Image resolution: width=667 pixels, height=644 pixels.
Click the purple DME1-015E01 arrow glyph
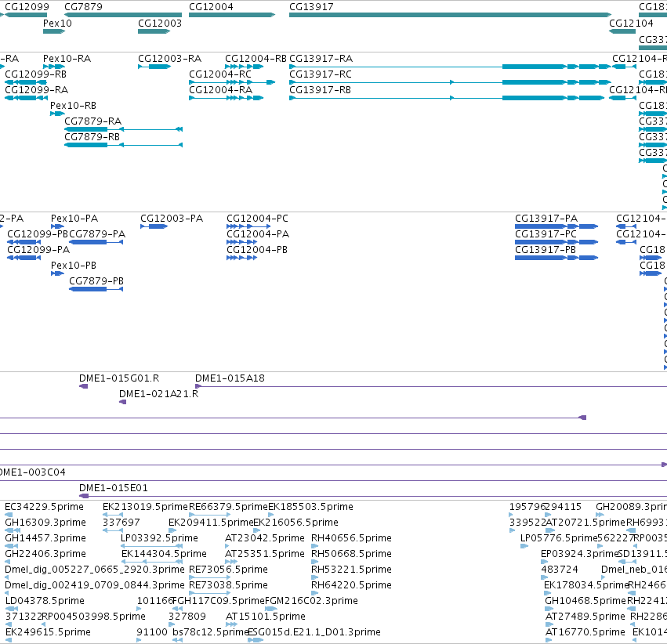(x=84, y=496)
